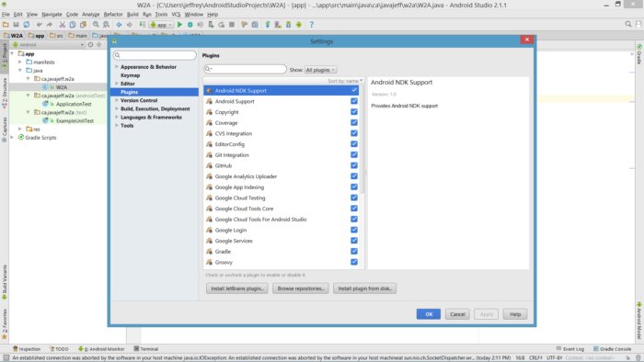Click the Settings dialog Help button
This screenshot has width=644, height=362.
point(515,314)
